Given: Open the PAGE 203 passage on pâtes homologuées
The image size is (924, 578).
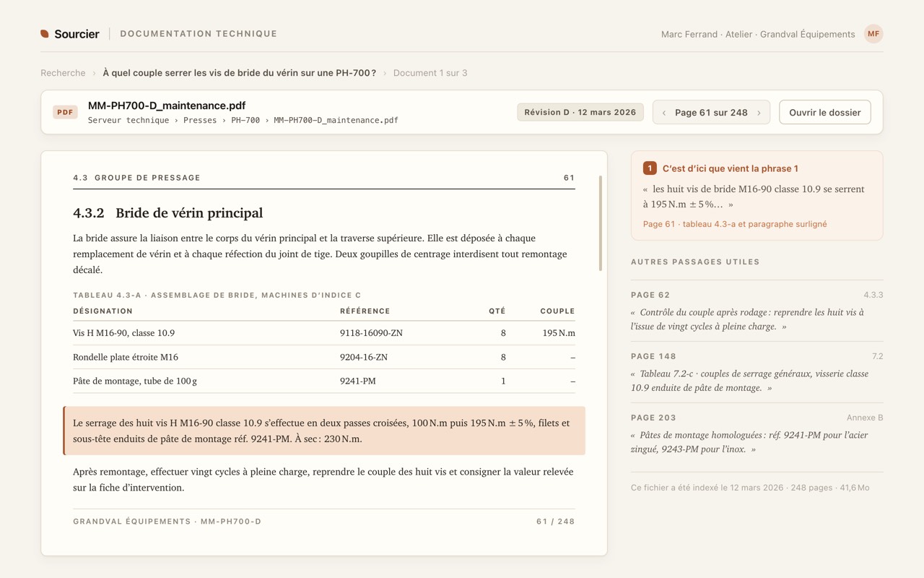Looking at the screenshot, I should pyautogui.click(x=757, y=434).
